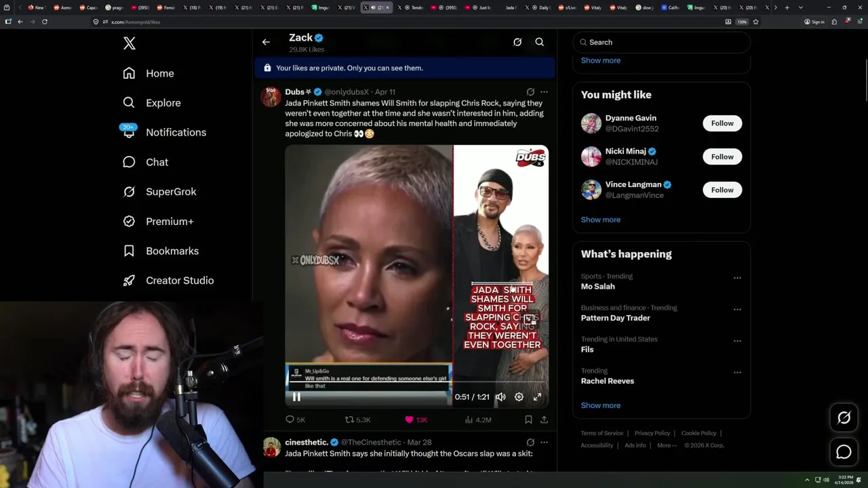This screenshot has width=868, height=488.
Task: Open the Pattern Day Trader trend
Action: point(615,318)
